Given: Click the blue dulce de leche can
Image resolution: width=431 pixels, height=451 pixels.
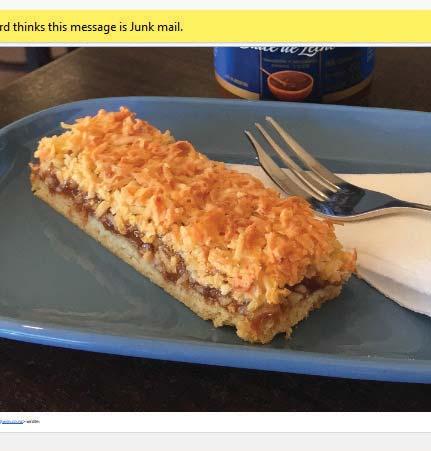Looking at the screenshot, I should click(294, 73).
